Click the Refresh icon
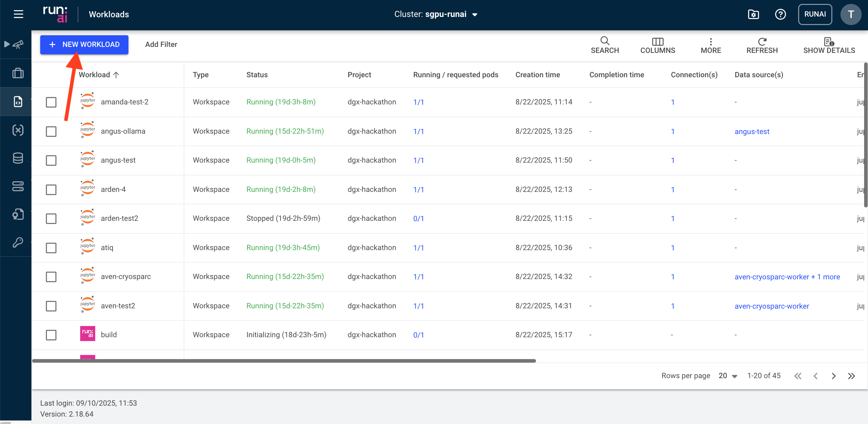868x424 pixels. click(762, 42)
